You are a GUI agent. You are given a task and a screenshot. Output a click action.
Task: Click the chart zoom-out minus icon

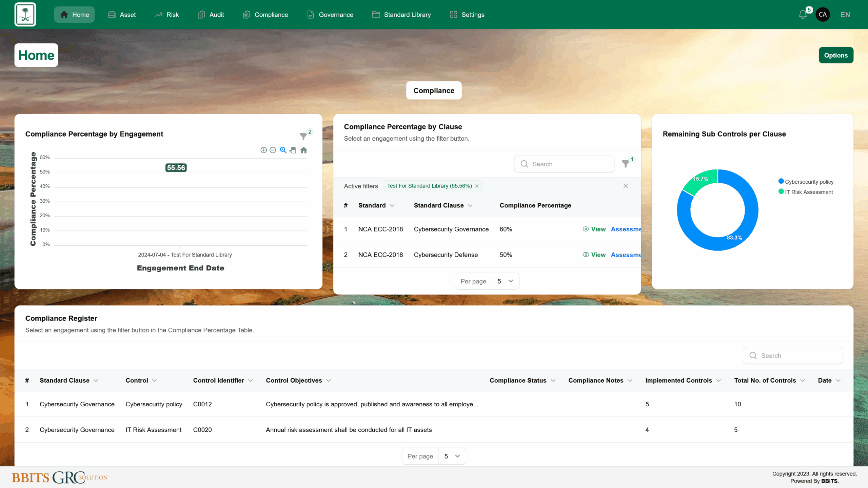tap(273, 150)
